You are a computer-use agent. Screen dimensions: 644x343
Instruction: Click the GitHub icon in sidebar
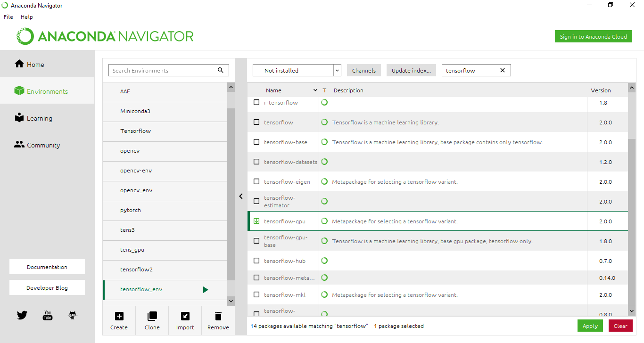point(73,315)
